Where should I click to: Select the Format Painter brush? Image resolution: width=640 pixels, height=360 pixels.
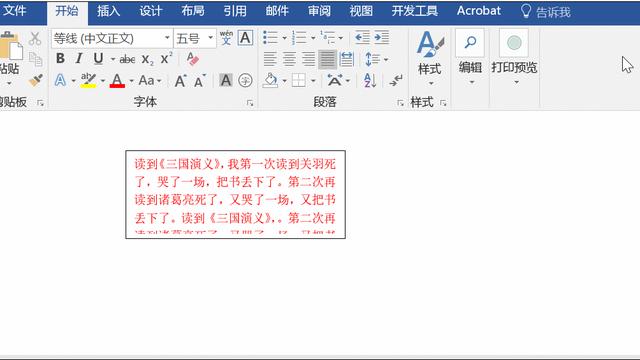click(36, 80)
